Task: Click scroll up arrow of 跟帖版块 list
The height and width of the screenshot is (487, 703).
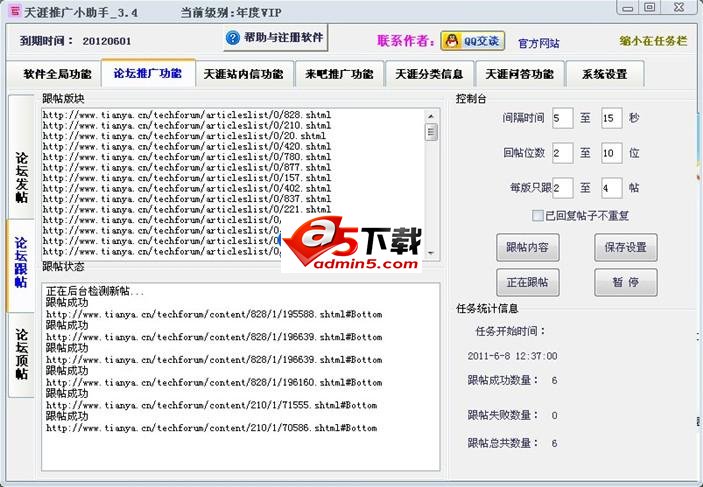Action: pyautogui.click(x=431, y=116)
